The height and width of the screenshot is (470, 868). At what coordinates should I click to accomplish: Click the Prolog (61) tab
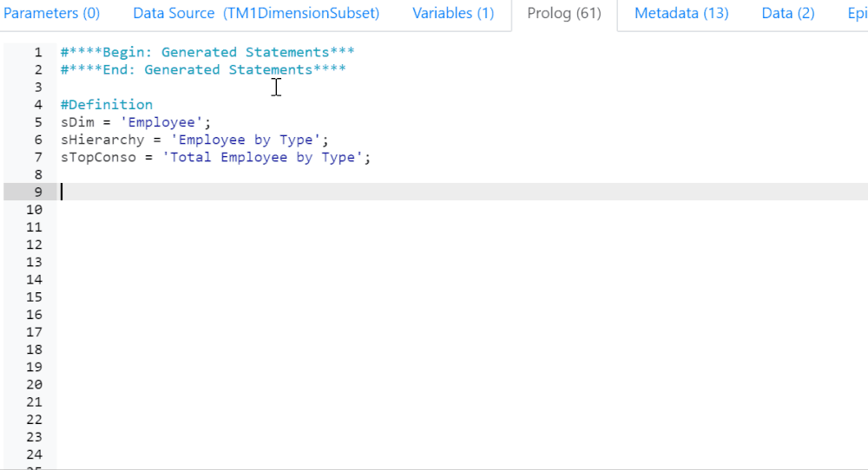coord(563,14)
